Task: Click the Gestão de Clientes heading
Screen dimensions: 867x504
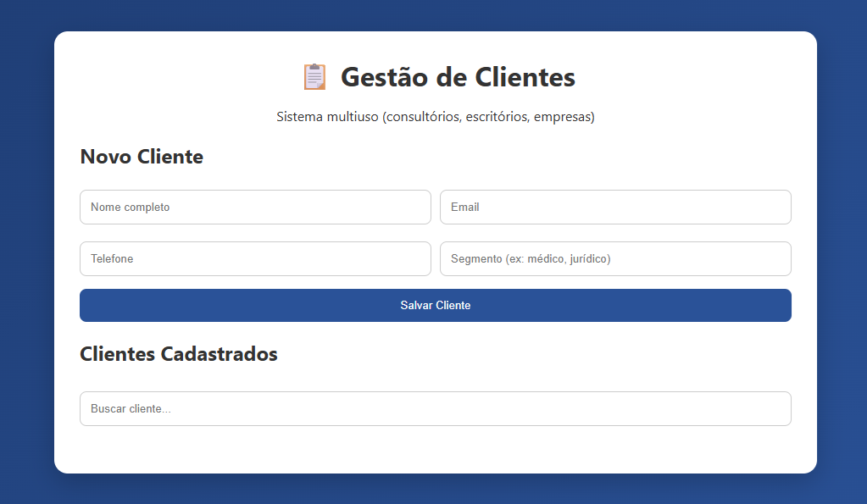Action: point(458,77)
